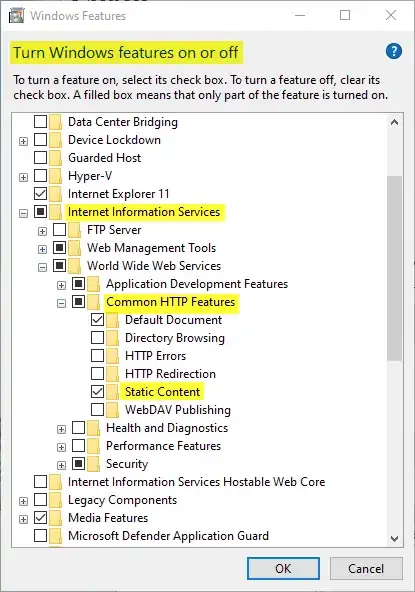The image size is (415, 592).
Task: Toggle the Web Management Tools checkbox
Action: click(59, 248)
